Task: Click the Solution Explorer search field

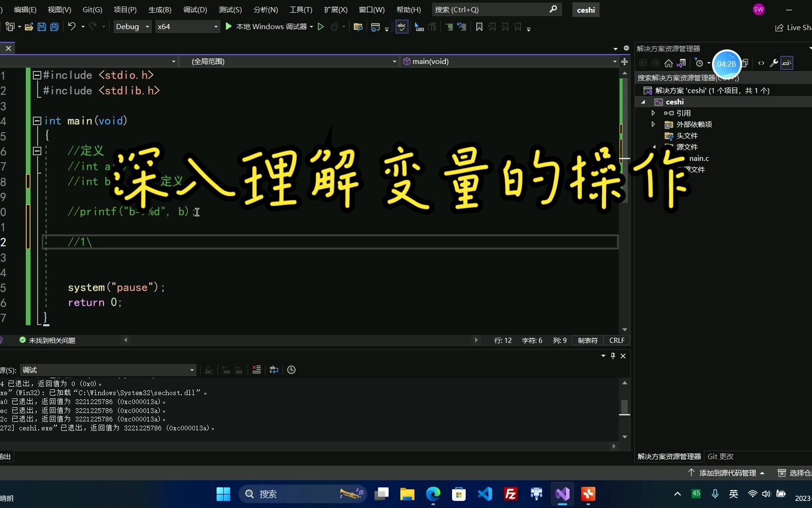Action: pos(723,78)
